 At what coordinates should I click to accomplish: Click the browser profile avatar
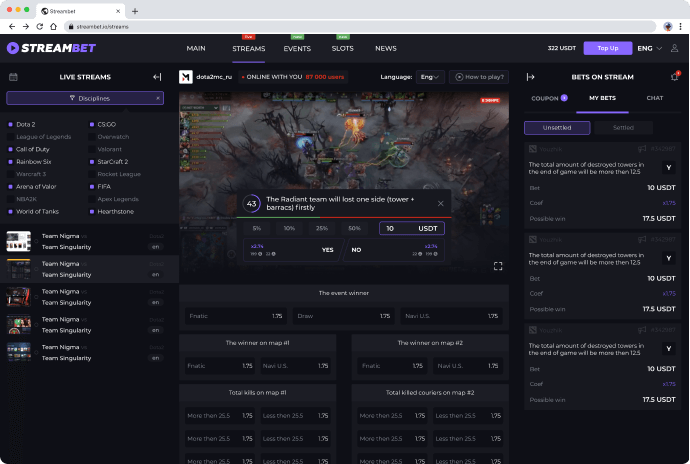click(668, 26)
